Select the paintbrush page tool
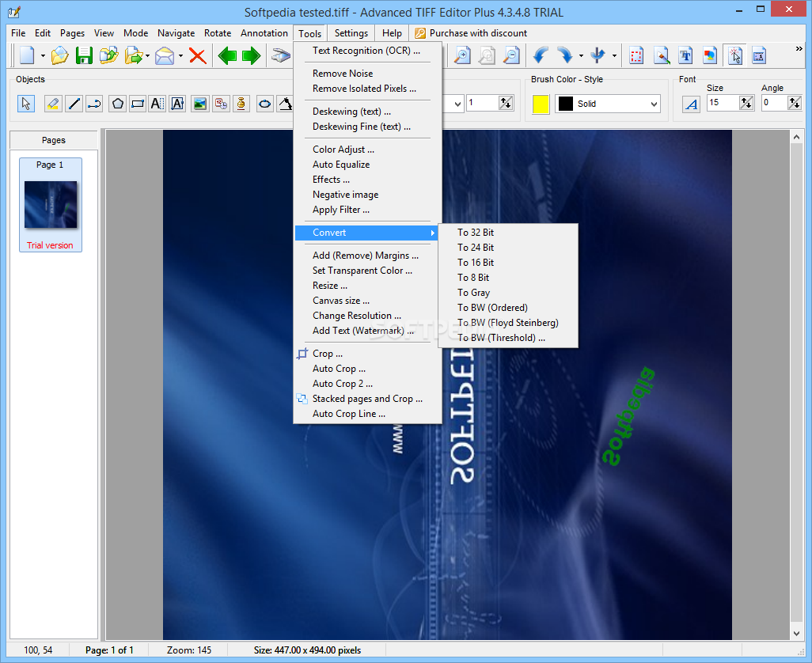 (x=662, y=55)
